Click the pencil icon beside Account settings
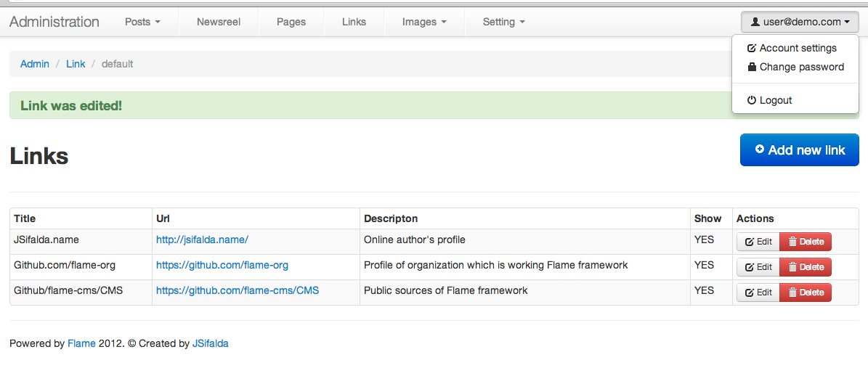Viewport: 868px width, 368px height. (752, 48)
